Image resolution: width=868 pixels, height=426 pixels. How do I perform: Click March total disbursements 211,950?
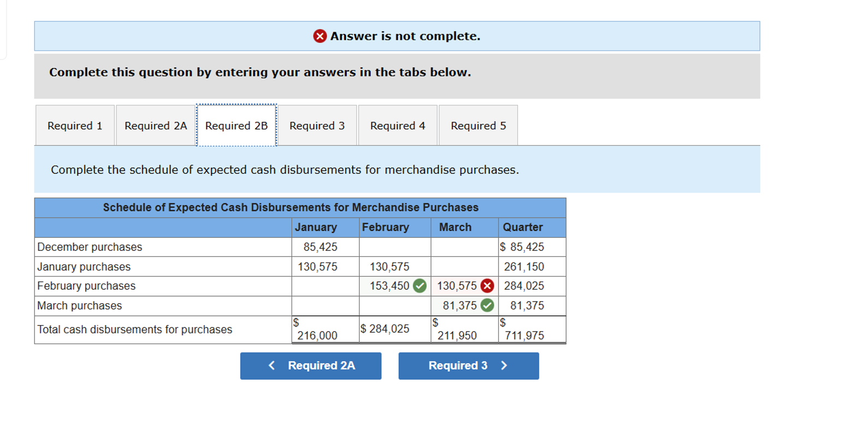coord(465,329)
